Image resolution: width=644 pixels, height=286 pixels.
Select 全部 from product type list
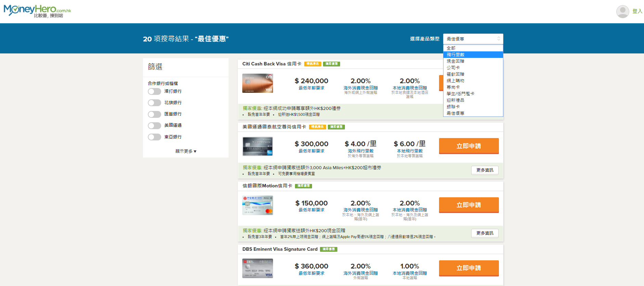(473, 48)
